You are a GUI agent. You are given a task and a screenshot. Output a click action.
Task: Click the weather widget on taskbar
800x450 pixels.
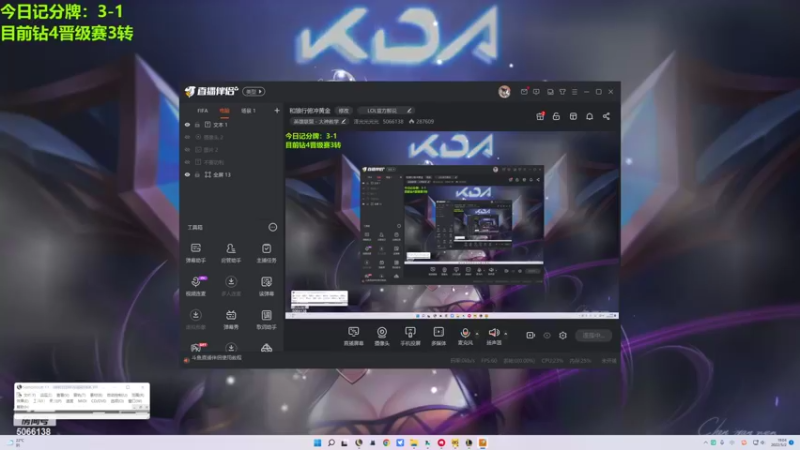[15, 442]
